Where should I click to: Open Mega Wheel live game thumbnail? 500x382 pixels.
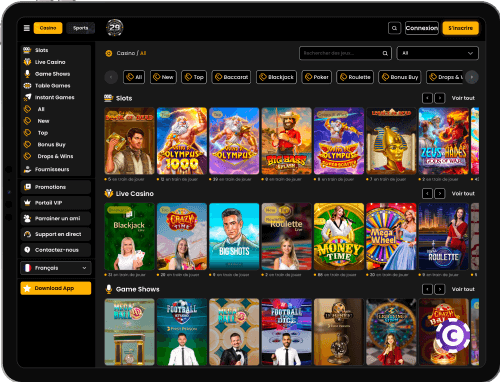click(x=391, y=236)
